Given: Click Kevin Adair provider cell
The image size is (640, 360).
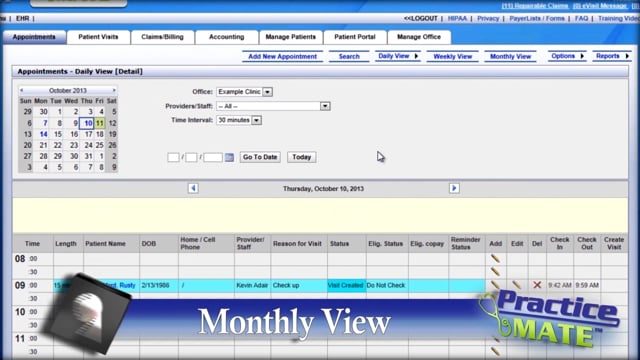Looking at the screenshot, I should [x=252, y=285].
